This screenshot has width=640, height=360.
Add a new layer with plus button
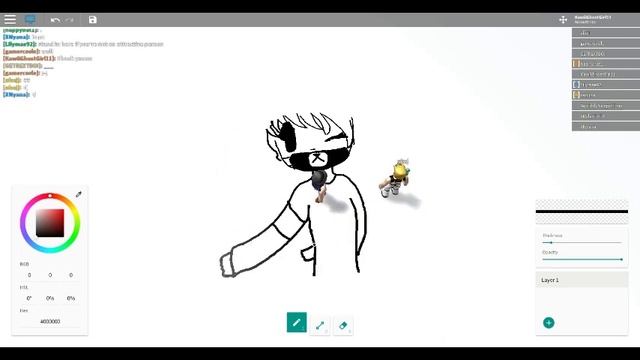coord(549,323)
